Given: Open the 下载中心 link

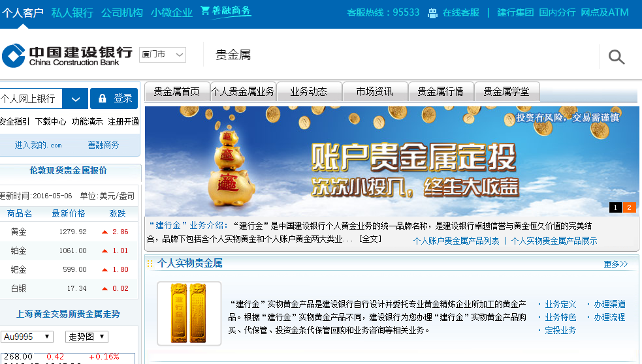Looking at the screenshot, I should [x=50, y=121].
